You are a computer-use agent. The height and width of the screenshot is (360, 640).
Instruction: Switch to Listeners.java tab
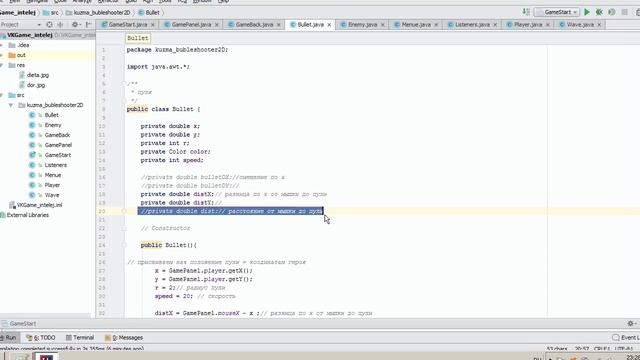pos(472,24)
